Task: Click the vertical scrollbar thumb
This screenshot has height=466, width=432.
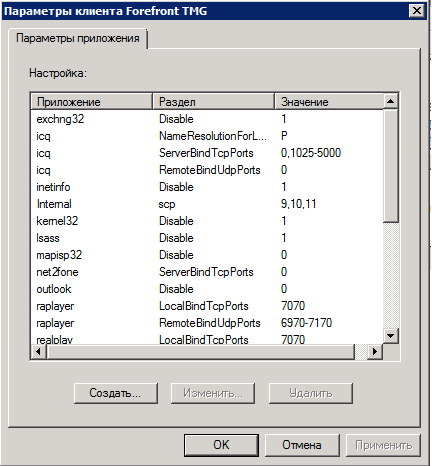Action: (391, 165)
